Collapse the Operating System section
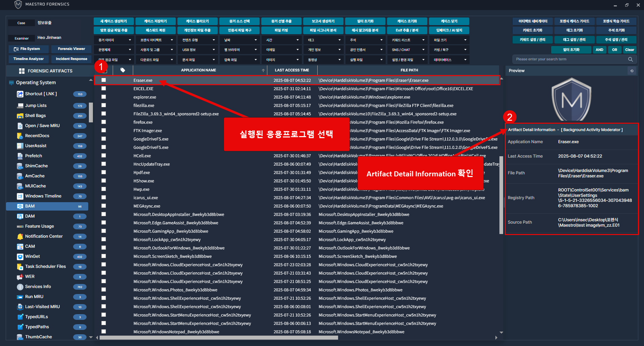The image size is (644, 346). pyautogui.click(x=91, y=80)
